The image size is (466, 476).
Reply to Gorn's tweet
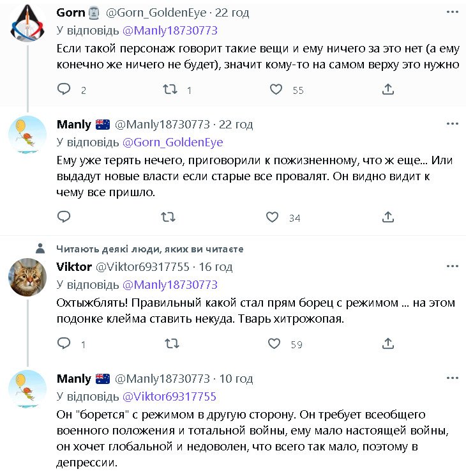pyautogui.click(x=64, y=89)
